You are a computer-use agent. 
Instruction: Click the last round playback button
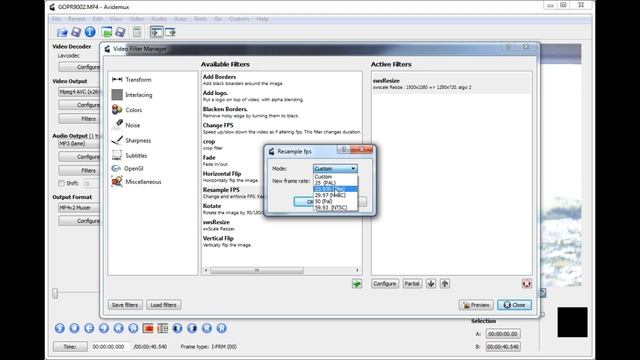click(221, 328)
